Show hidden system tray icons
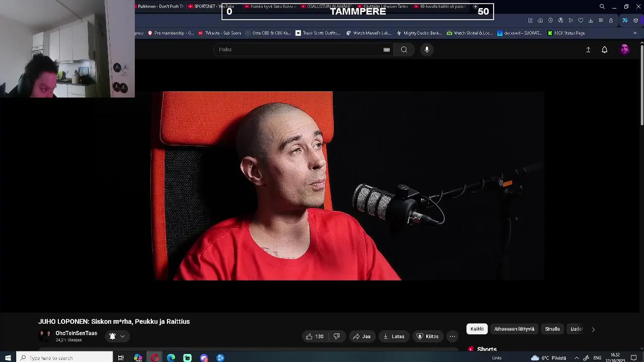 coord(577,358)
